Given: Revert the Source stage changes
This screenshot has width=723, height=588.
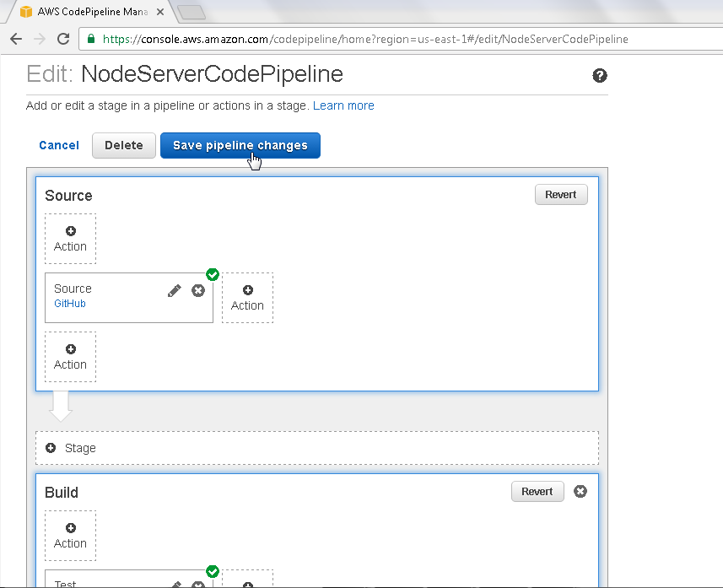Looking at the screenshot, I should [x=561, y=195].
